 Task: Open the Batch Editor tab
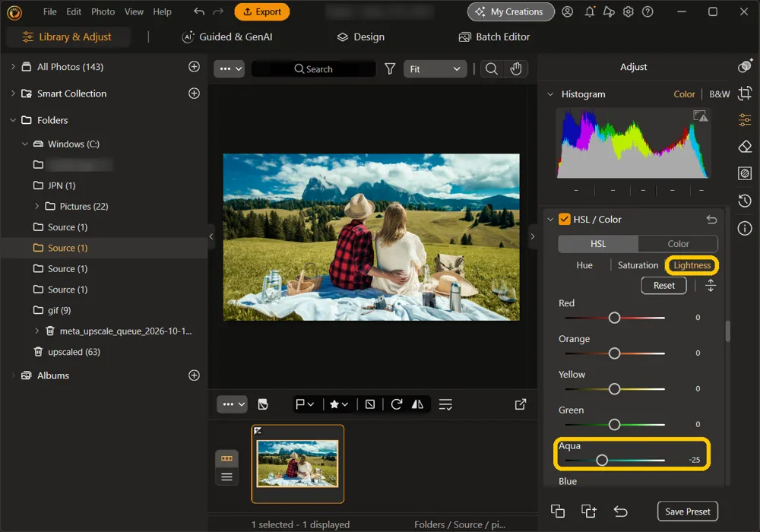pyautogui.click(x=495, y=36)
